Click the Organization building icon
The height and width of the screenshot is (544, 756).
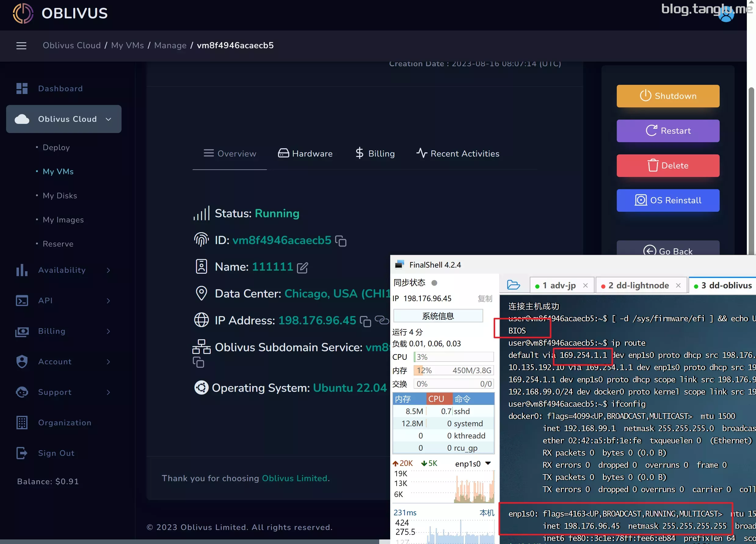tap(22, 422)
